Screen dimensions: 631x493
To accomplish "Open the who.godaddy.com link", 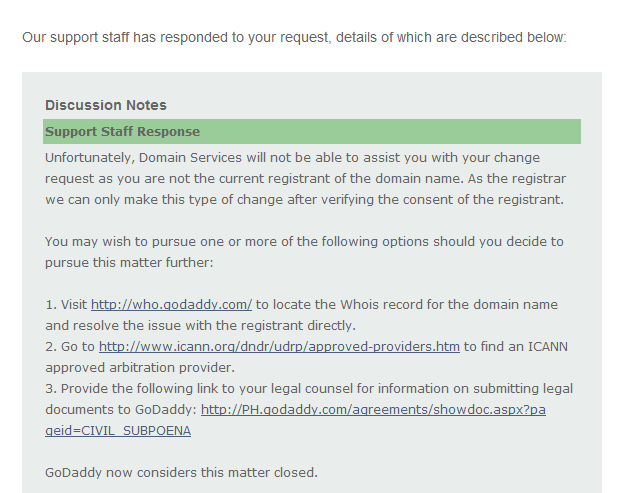I will click(x=171, y=305).
